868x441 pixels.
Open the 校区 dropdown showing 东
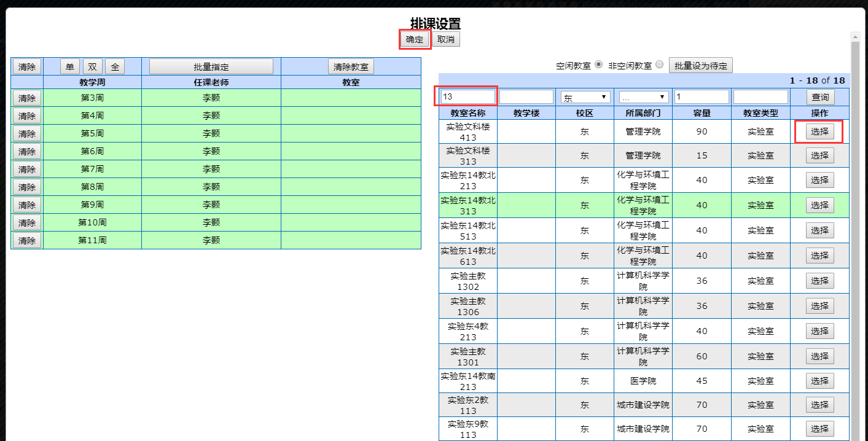pos(585,97)
